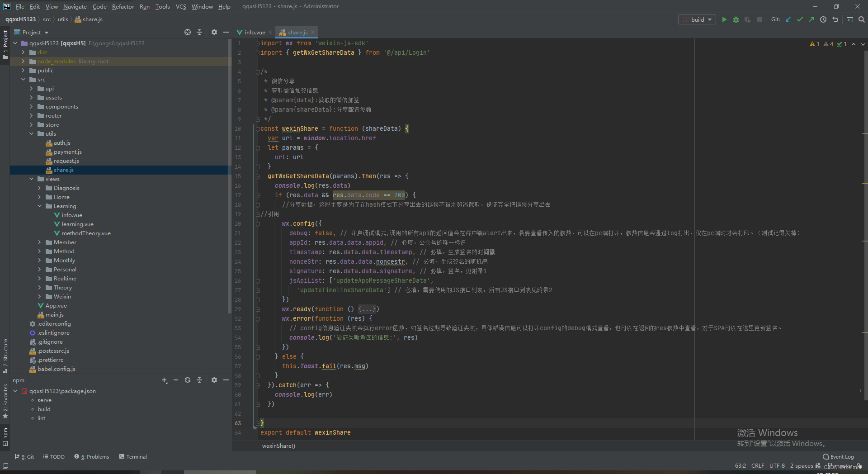
Task: Collapse the package.json npm scripts node
Action: tap(15, 391)
